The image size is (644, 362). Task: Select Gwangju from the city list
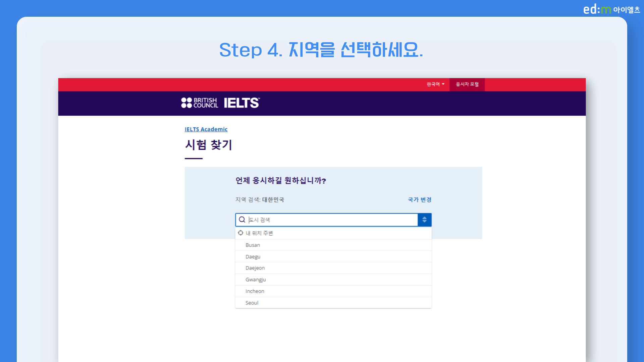coord(333,280)
